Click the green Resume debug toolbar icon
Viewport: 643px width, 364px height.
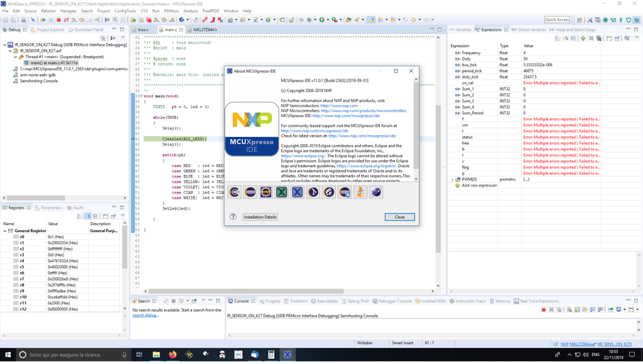click(x=42, y=20)
